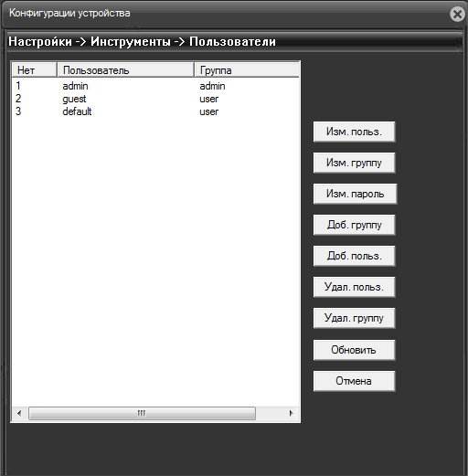Sort by the Группа column header
468x476 pixels.
[x=247, y=70]
